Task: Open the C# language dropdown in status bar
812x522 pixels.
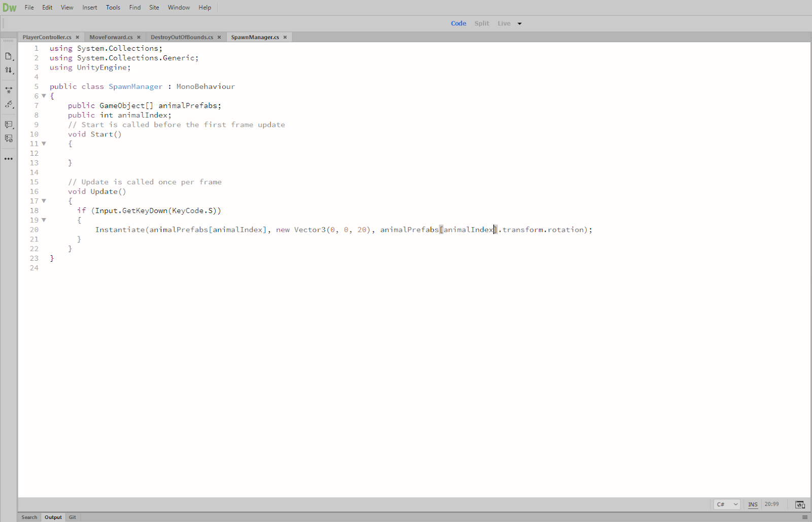Action: coord(727,504)
